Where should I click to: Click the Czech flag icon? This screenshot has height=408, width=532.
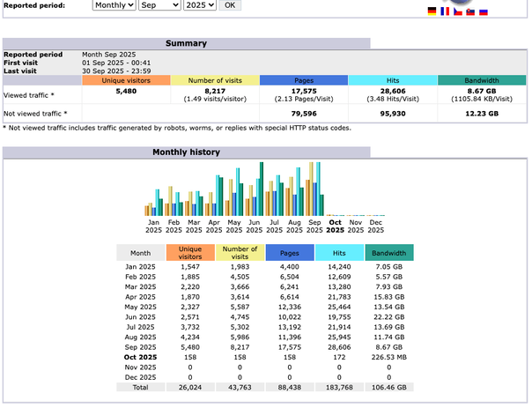point(457,12)
